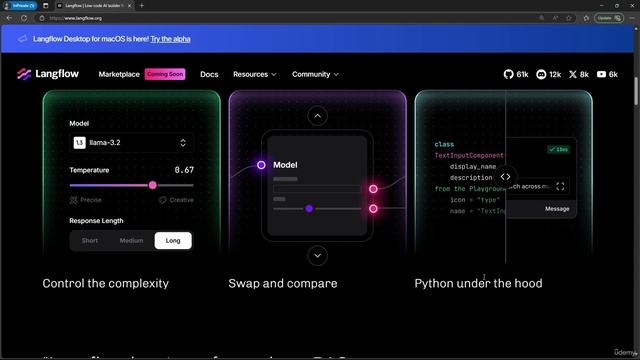Screen dimensions: 640x360
Task: Click the Python under the hood heading
Action: [478, 283]
